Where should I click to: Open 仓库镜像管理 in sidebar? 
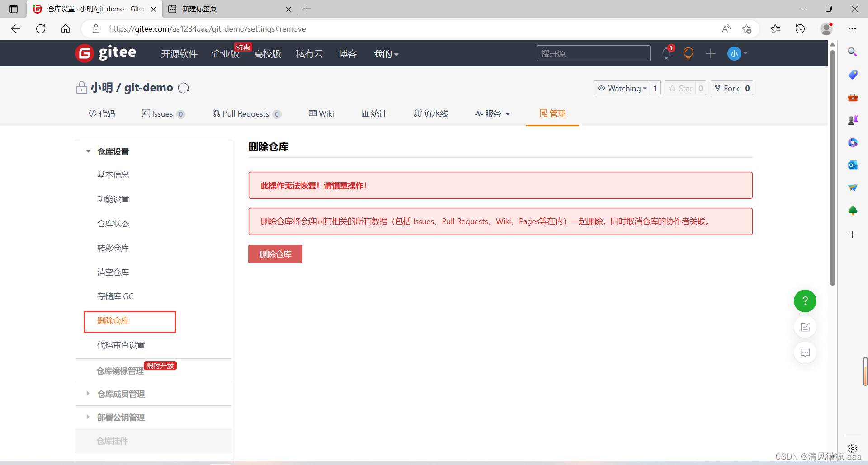(120, 371)
